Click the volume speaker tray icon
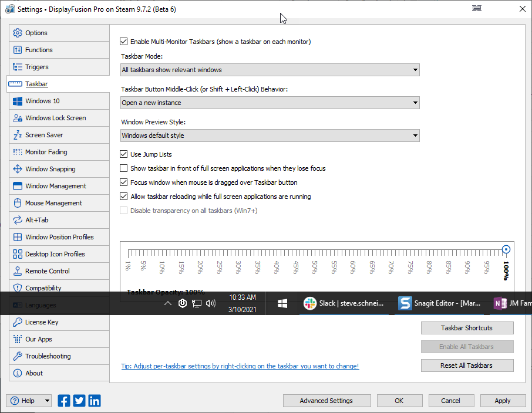Image resolution: width=532 pixels, height=413 pixels. (x=211, y=303)
